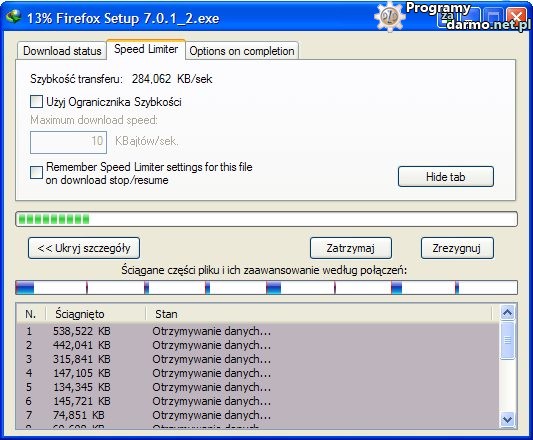Pause download with Zatrzymaj button
The height and width of the screenshot is (440, 533).
(350, 248)
